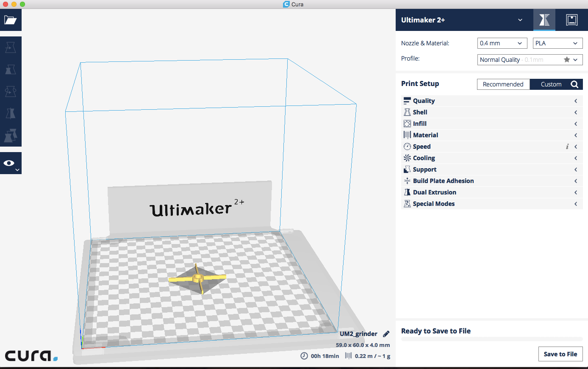Click the 59.0 x 60.0 x 4.0 mm dimensions

(x=363, y=345)
